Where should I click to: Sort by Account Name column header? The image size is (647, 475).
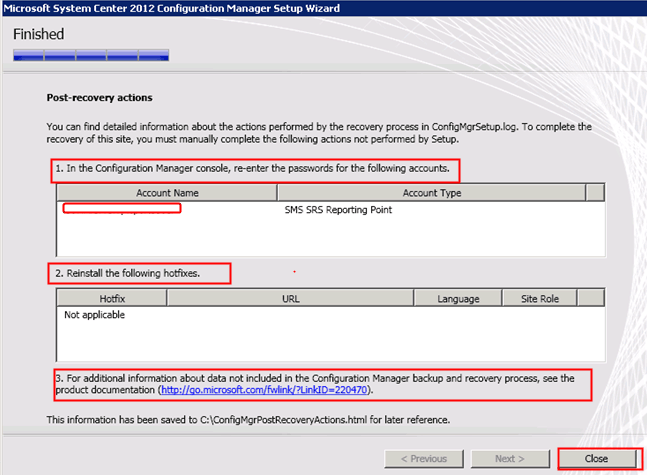tap(167, 193)
